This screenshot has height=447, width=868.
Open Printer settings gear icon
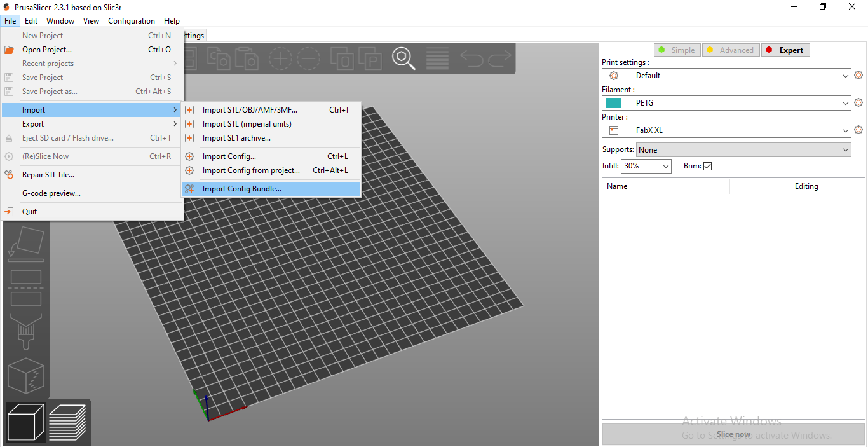(x=858, y=130)
